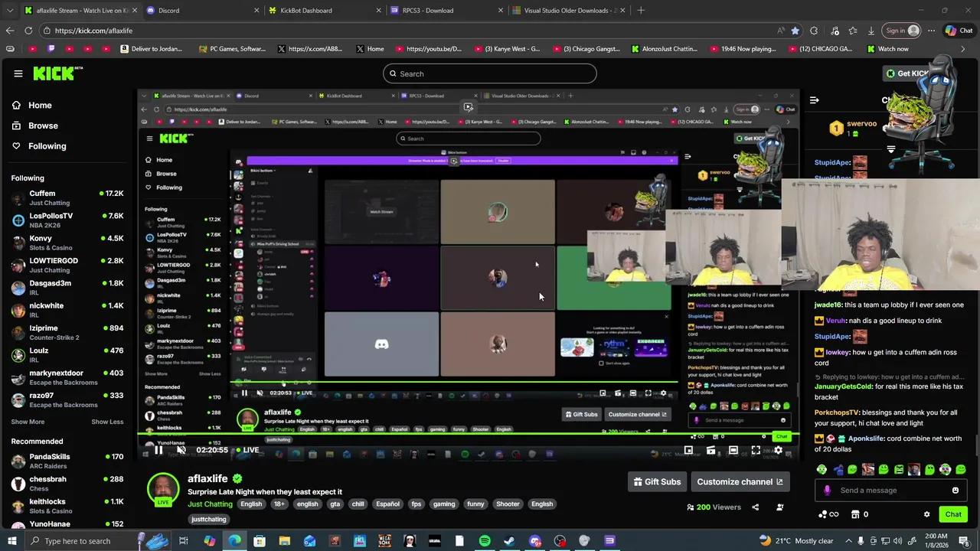
Task: Open main player settings gear
Action: pyautogui.click(x=779, y=450)
